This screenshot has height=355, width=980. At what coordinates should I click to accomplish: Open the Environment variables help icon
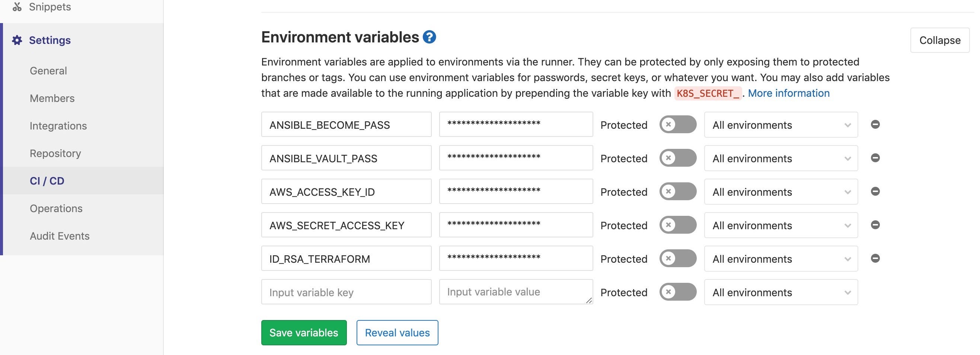pyautogui.click(x=430, y=37)
